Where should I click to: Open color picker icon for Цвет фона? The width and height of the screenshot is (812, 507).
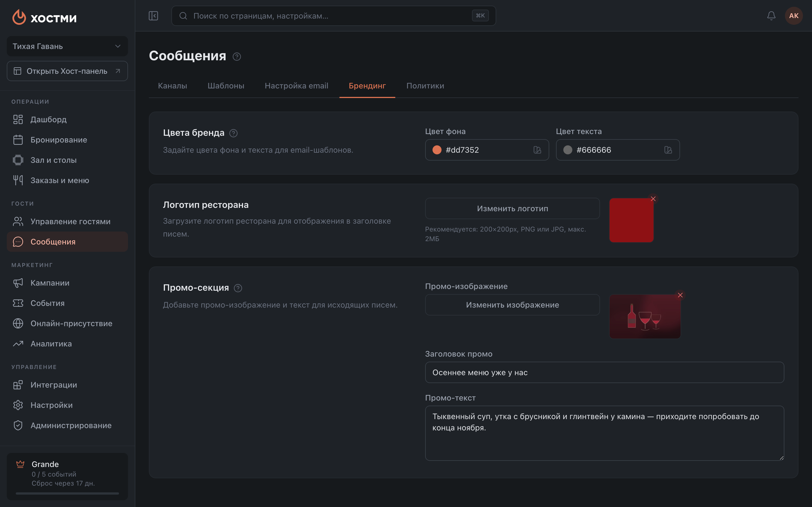(537, 150)
